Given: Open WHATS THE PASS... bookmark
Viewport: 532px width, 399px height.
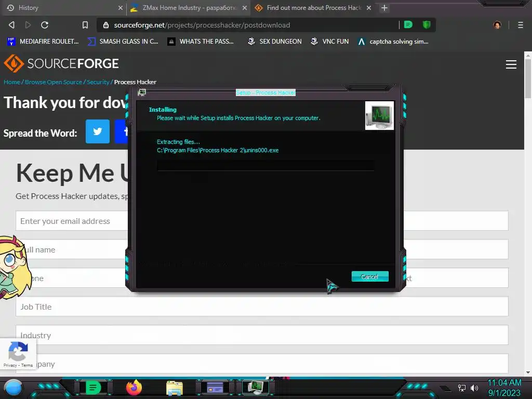Looking at the screenshot, I should pyautogui.click(x=201, y=42).
